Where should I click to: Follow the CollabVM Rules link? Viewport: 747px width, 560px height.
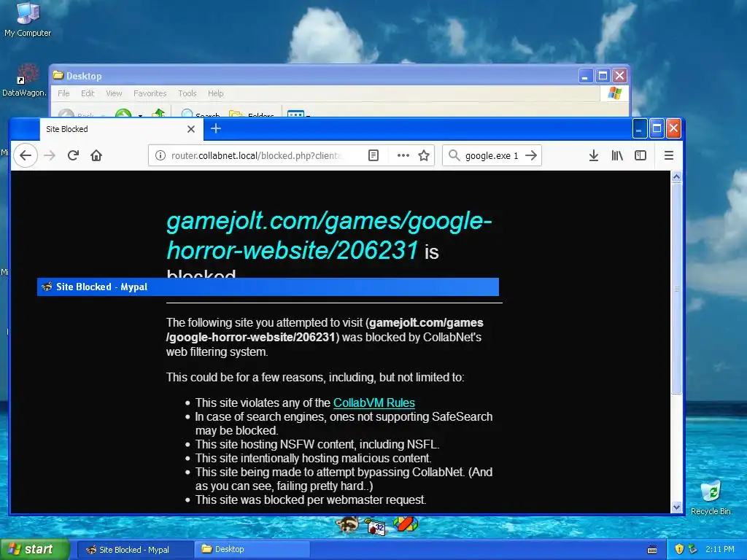coord(374,402)
